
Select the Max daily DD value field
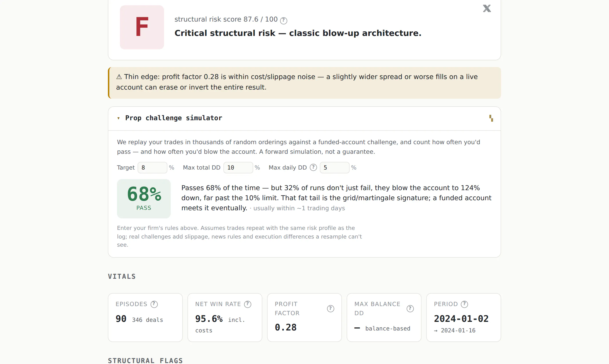pos(334,168)
